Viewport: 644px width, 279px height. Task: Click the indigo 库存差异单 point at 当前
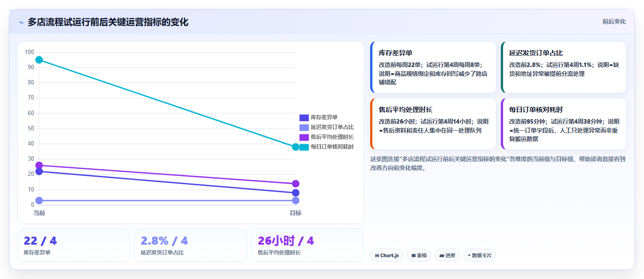click(39, 171)
